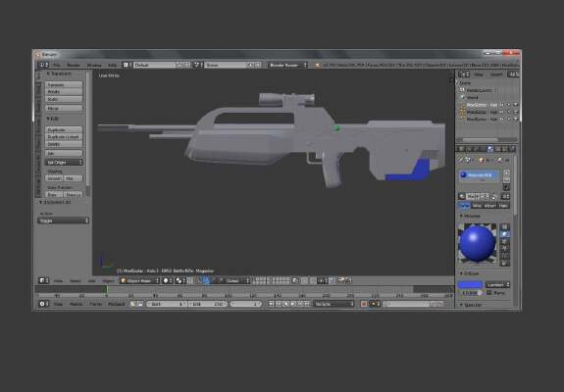This screenshot has height=392, width=564.
Task: Open the Window menu
Action: coord(94,65)
